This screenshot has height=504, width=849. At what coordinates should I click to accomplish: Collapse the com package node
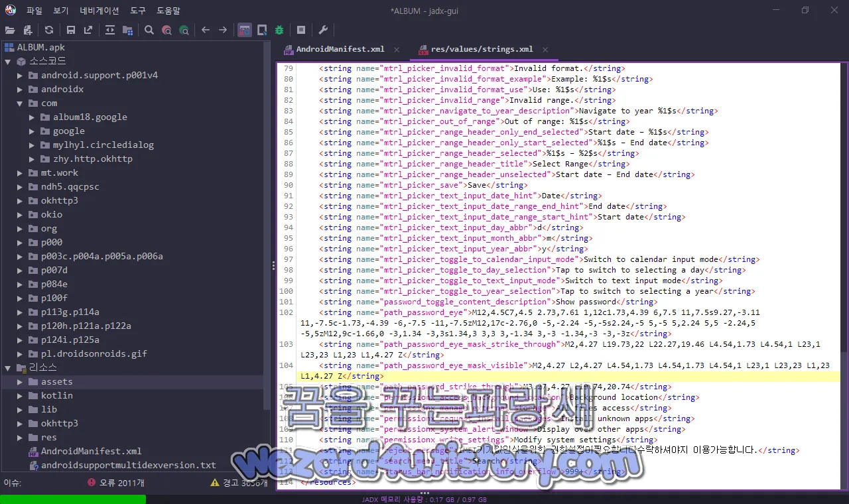click(x=19, y=103)
